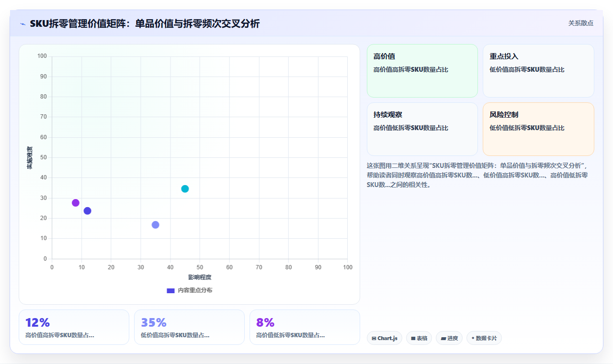
Task: Click the SKU拆零管理价值矩阵 page title
Action: (x=145, y=23)
